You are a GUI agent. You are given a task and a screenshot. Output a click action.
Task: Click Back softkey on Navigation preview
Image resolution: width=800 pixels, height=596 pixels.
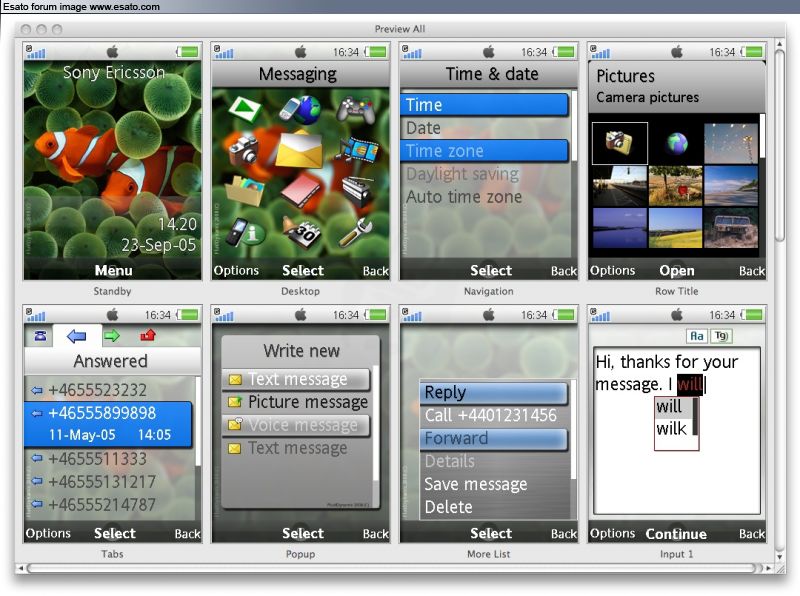tap(563, 271)
